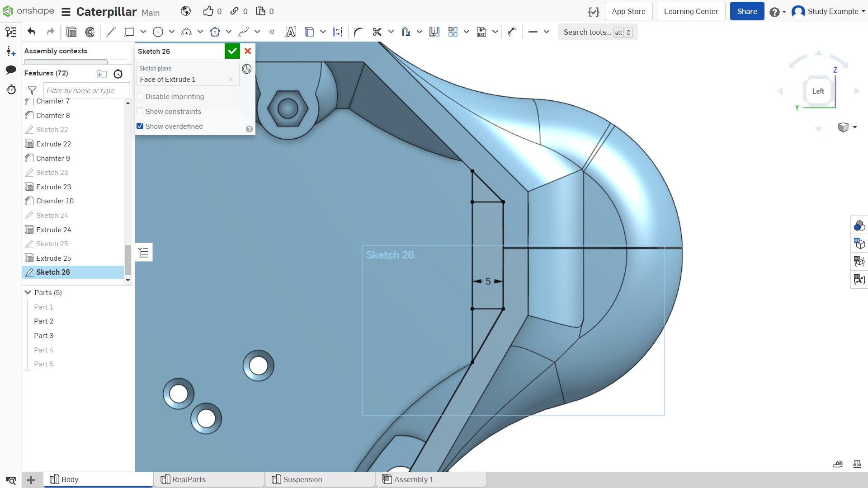Select the Arc sketch tool
This screenshot has width=868, height=488.
[x=186, y=32]
